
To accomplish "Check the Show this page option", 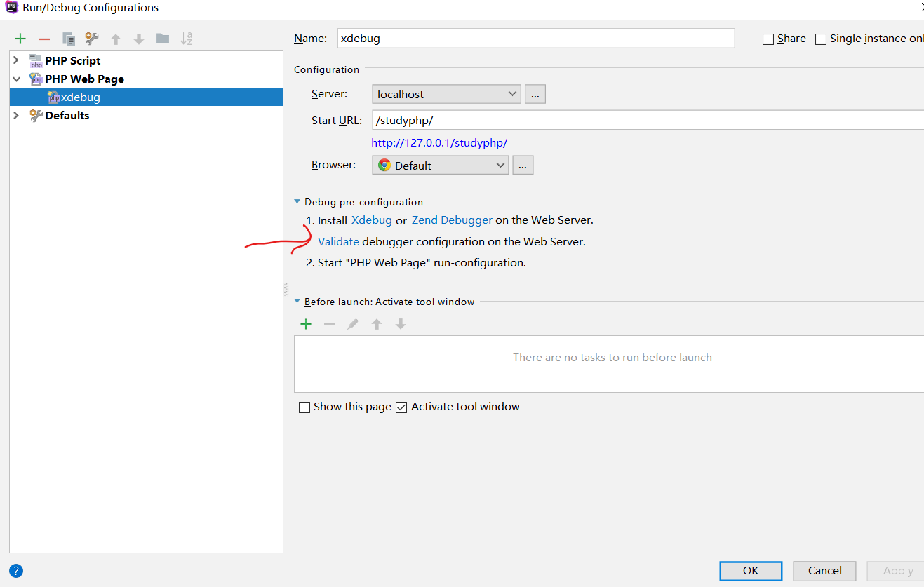I will (x=304, y=407).
